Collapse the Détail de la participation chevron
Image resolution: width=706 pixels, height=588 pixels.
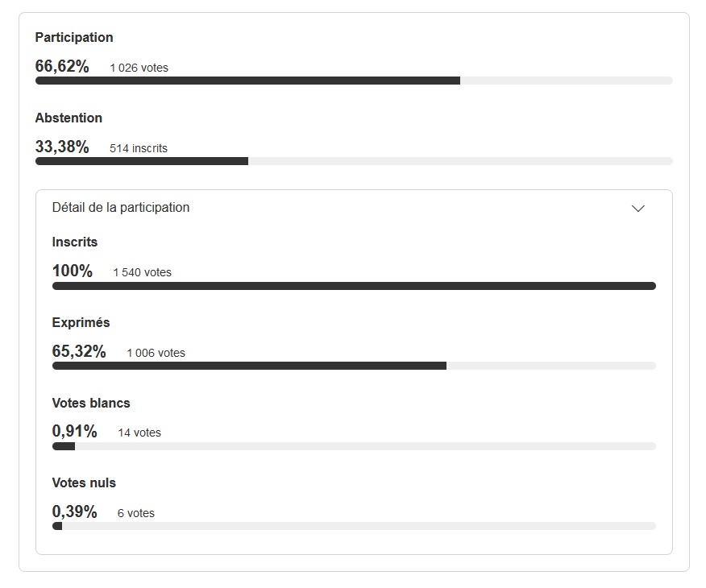coord(638,209)
